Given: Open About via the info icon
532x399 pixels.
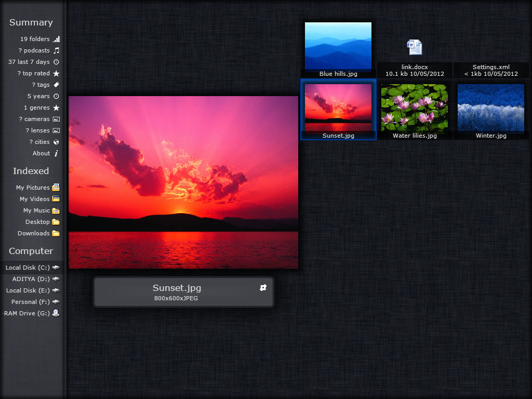Looking at the screenshot, I should coord(56,153).
